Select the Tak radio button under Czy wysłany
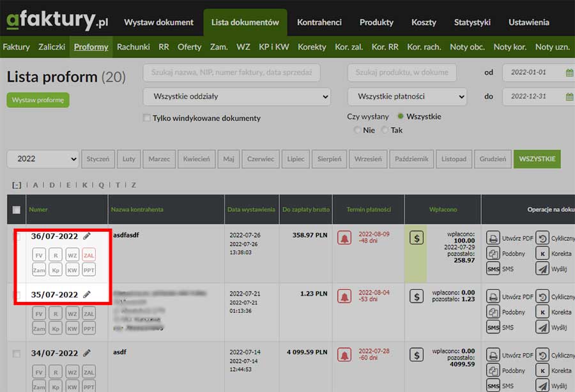The height and width of the screenshot is (392, 575). pos(386,129)
